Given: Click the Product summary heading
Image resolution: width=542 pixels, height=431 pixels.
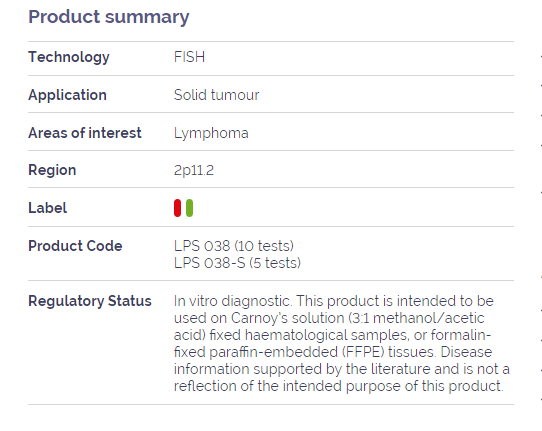Looking at the screenshot, I should coord(109,17).
